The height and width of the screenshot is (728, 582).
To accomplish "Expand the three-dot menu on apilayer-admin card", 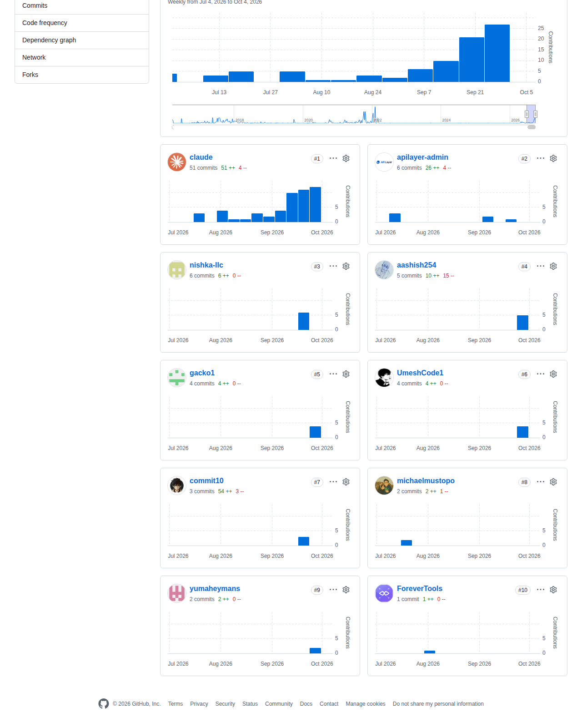I will 541,158.
